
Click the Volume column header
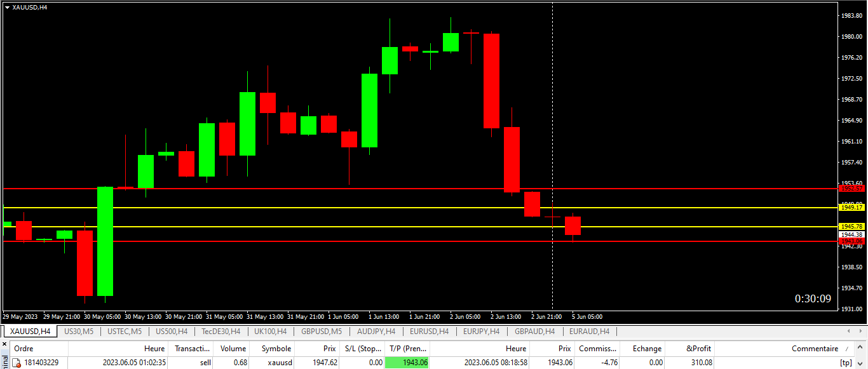point(233,349)
